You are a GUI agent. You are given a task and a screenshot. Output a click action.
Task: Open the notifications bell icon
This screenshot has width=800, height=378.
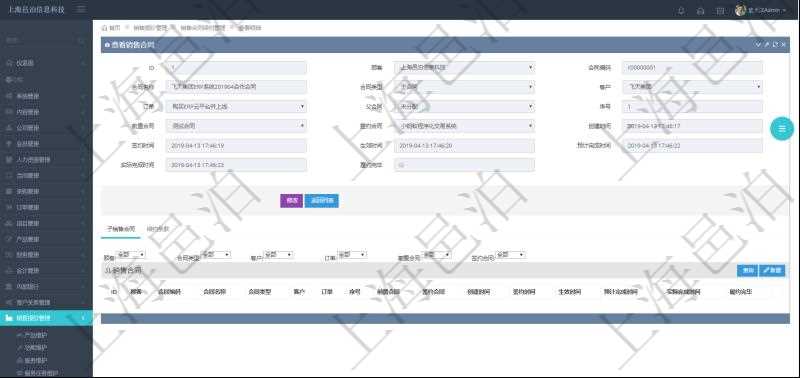click(x=681, y=10)
